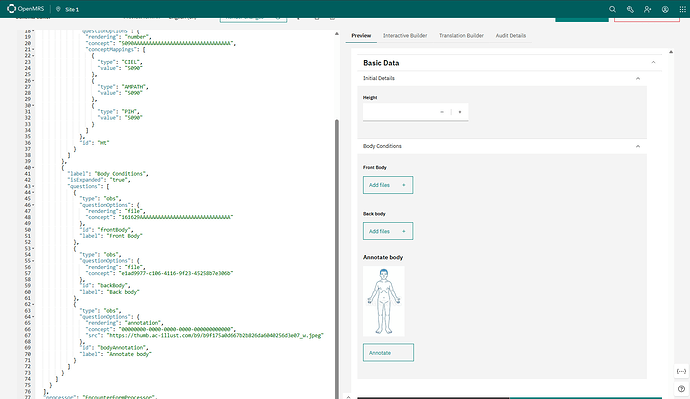Screen dimensions: 690x399
Task: Click the help question mark icon
Action: [681, 388]
